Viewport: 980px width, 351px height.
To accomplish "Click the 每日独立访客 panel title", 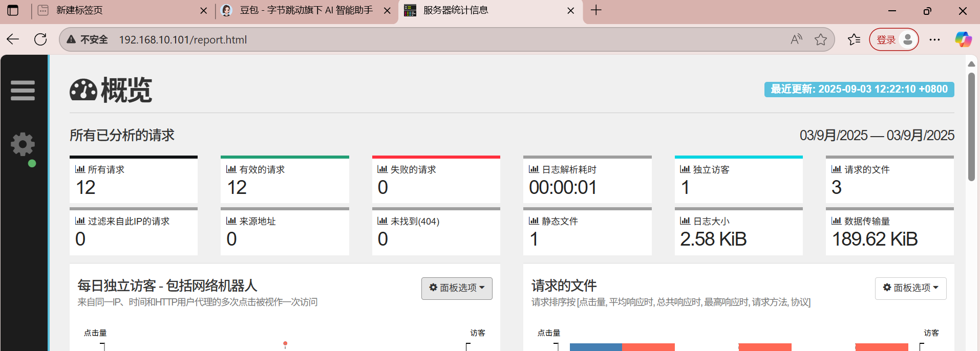I will tap(167, 286).
